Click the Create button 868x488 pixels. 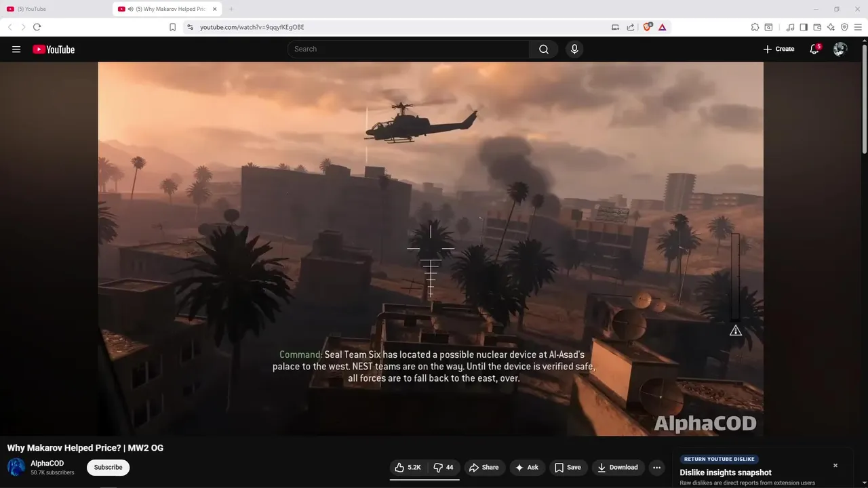[x=778, y=49]
